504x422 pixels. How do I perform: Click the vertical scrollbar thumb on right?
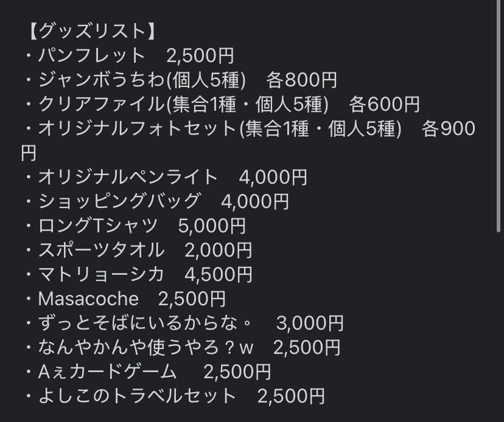click(499, 116)
